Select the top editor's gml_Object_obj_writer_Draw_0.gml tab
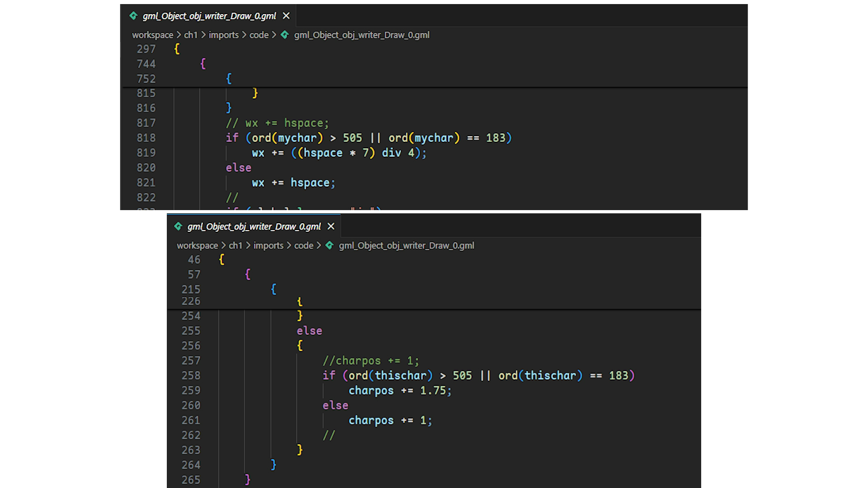The width and height of the screenshot is (868, 488). pos(208,16)
